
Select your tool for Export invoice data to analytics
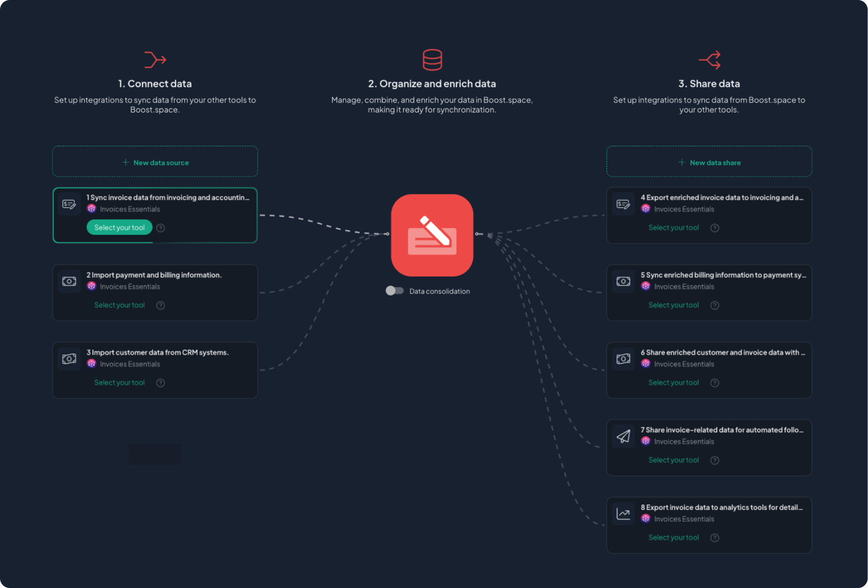tap(673, 537)
